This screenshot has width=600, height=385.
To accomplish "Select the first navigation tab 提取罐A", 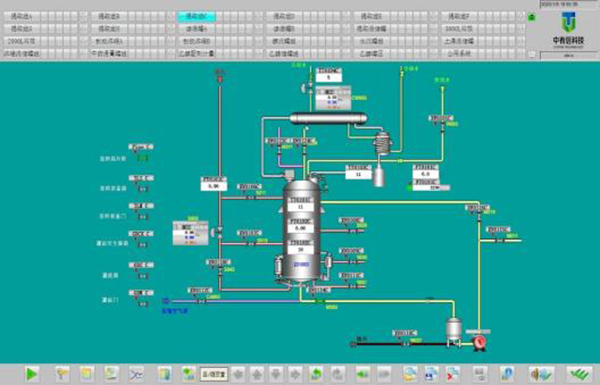I will point(21,16).
